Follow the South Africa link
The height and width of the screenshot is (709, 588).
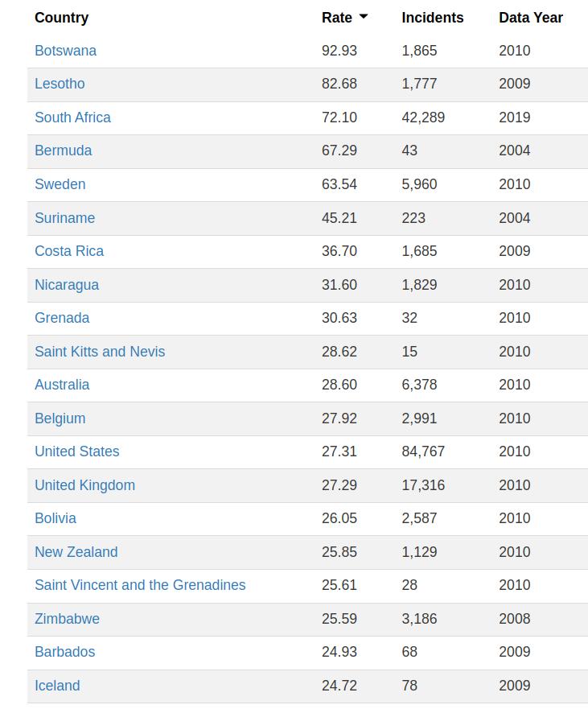(72, 117)
